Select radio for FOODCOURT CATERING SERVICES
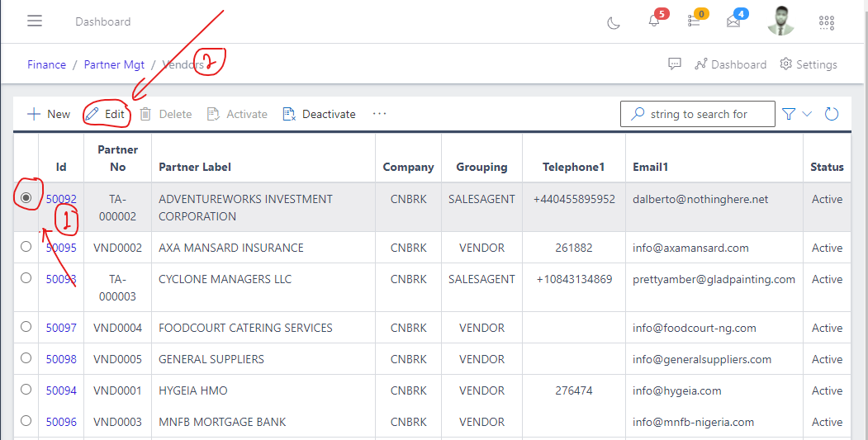Viewport: 868px width, 440px height. point(26,327)
